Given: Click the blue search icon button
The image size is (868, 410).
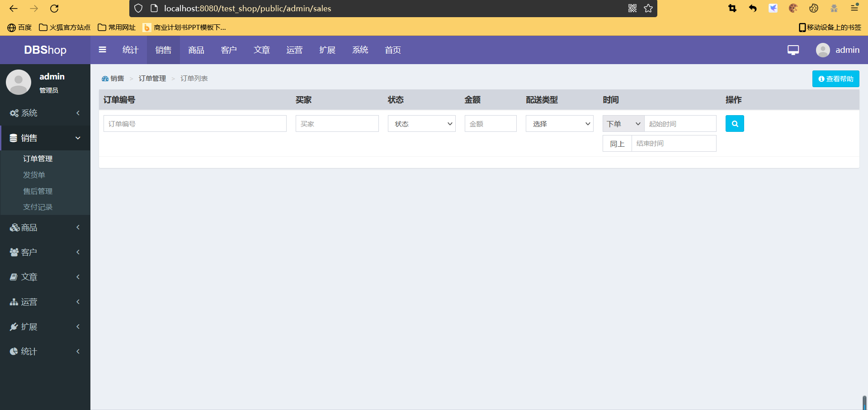Looking at the screenshot, I should [735, 124].
